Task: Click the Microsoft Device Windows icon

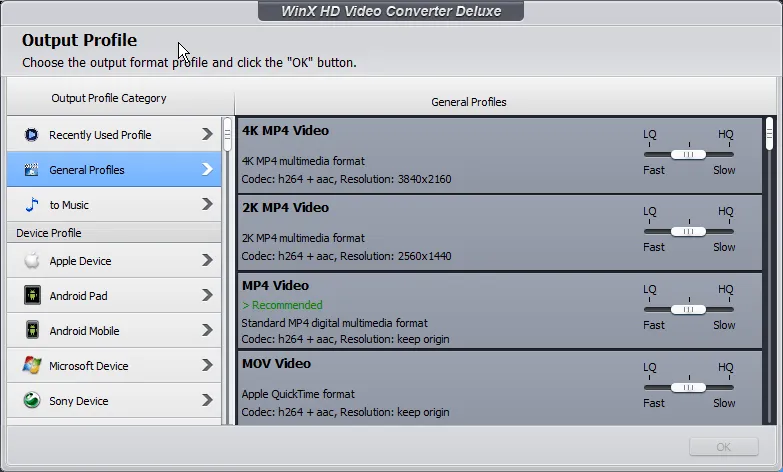Action: pos(32,366)
